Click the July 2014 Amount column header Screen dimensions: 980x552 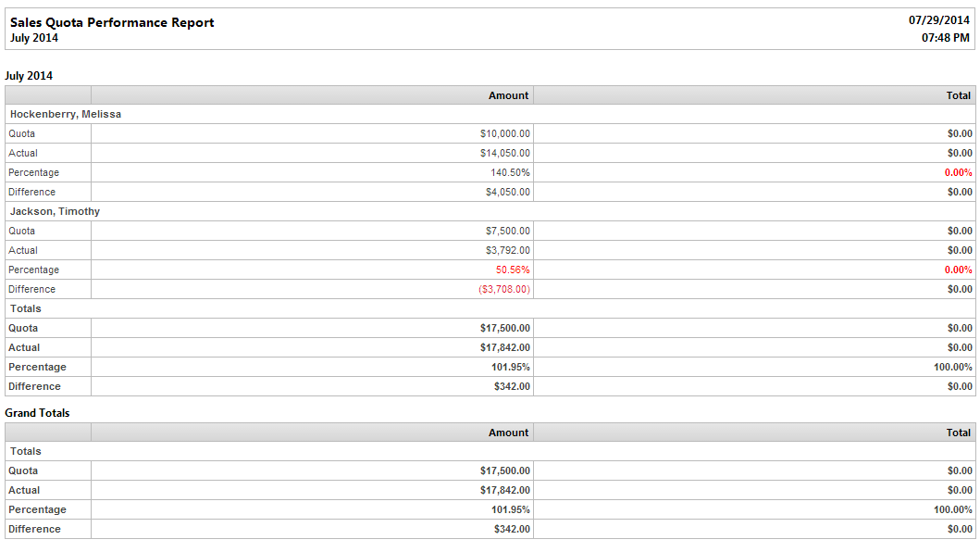[508, 95]
